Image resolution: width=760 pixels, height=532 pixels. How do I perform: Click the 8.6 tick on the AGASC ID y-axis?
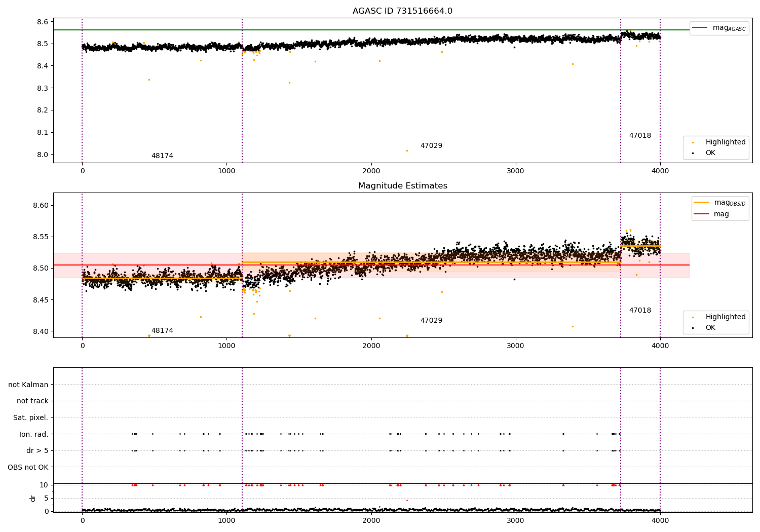pos(42,22)
